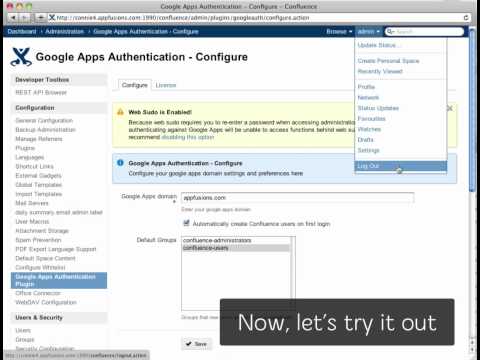
Task: Click the yellow warning triangle icon
Action: point(120,112)
